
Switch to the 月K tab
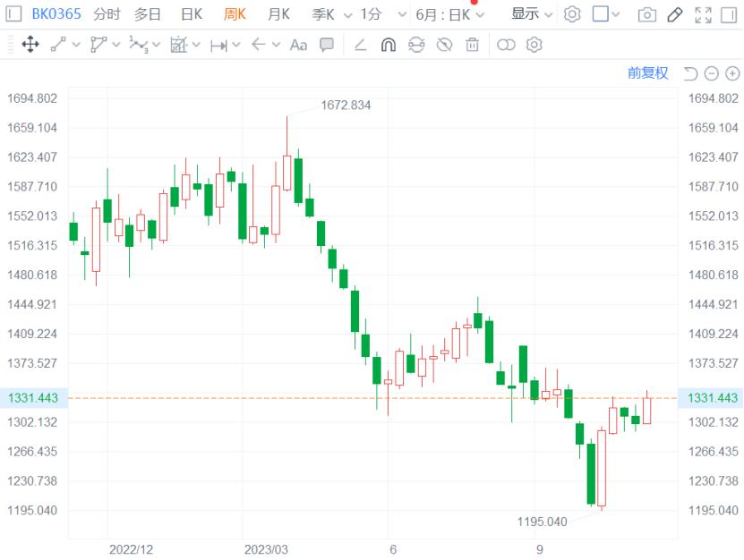278,14
